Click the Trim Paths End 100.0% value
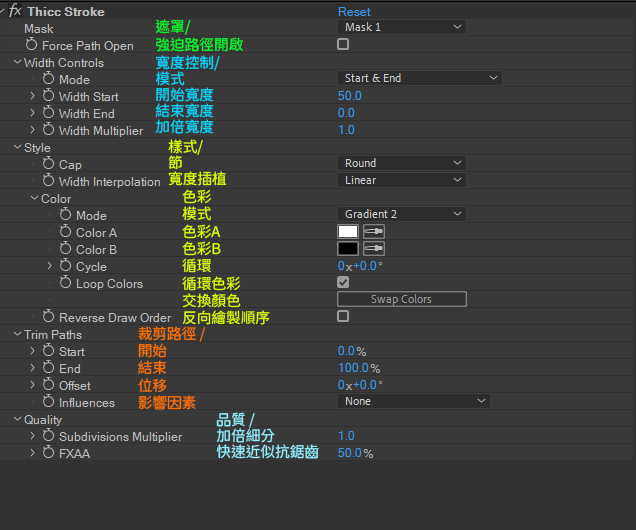Screen dimensions: 636x530 click(359, 368)
